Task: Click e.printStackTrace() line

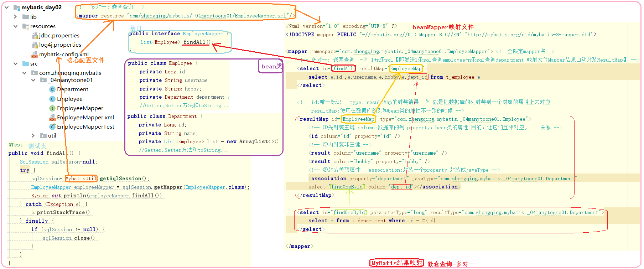Action: (62, 212)
